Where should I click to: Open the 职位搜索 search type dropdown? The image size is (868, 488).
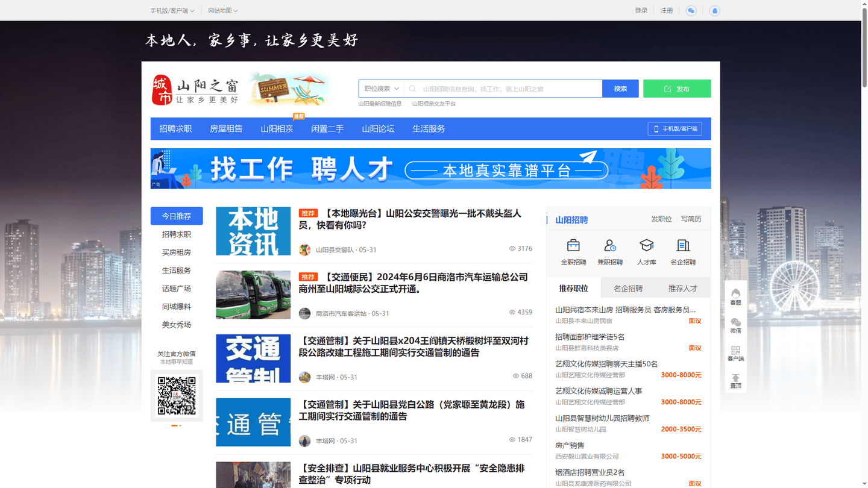pyautogui.click(x=382, y=89)
